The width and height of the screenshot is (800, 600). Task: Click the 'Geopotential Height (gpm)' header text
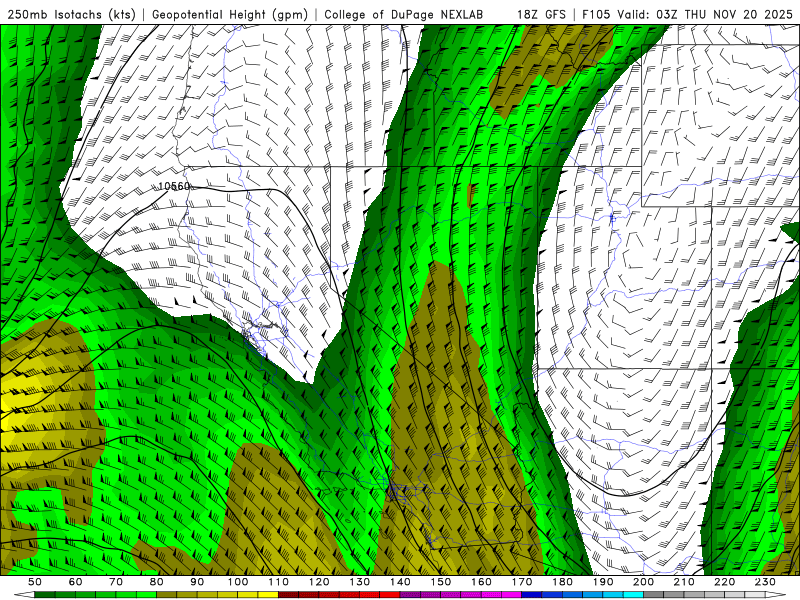pos(230,14)
